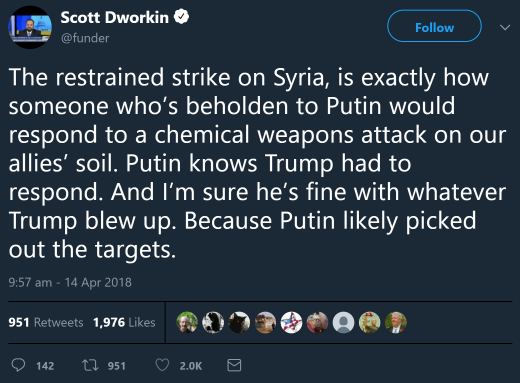Expand the tweet options chevron menu
Image resolution: width=520 pixels, height=383 pixels.
(x=505, y=27)
